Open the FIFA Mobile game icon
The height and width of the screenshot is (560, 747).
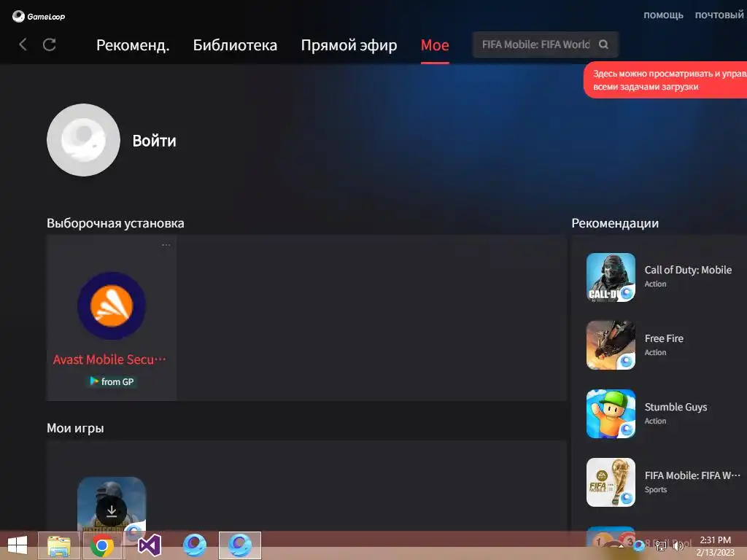coord(611,483)
